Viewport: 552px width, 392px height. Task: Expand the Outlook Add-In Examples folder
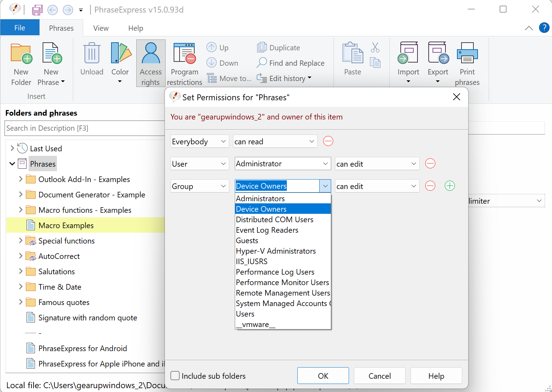click(x=21, y=179)
